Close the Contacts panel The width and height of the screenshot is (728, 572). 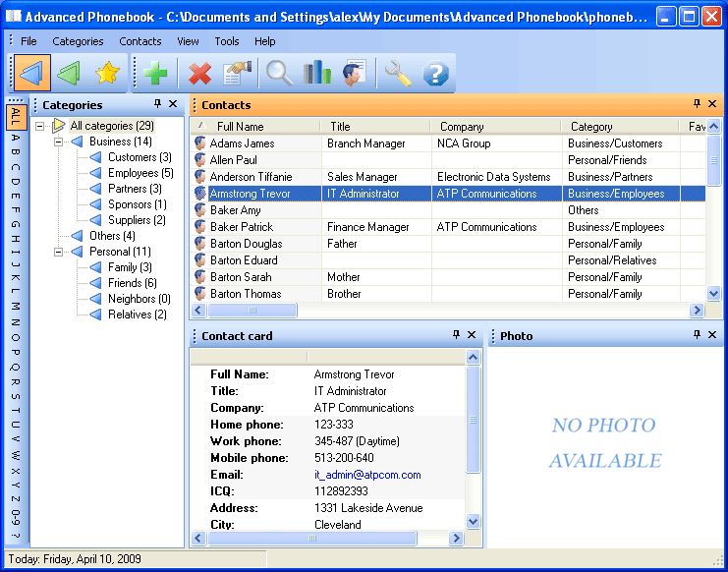(712, 104)
